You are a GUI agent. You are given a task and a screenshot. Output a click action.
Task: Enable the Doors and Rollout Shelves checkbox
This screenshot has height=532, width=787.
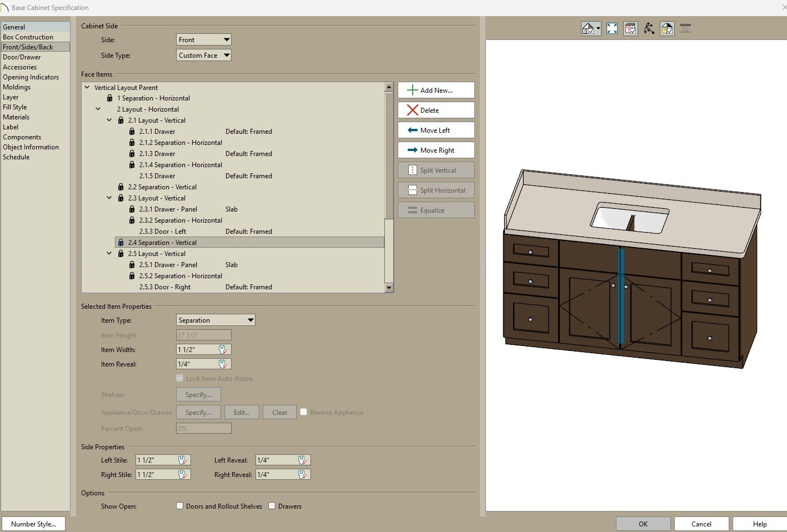point(179,506)
